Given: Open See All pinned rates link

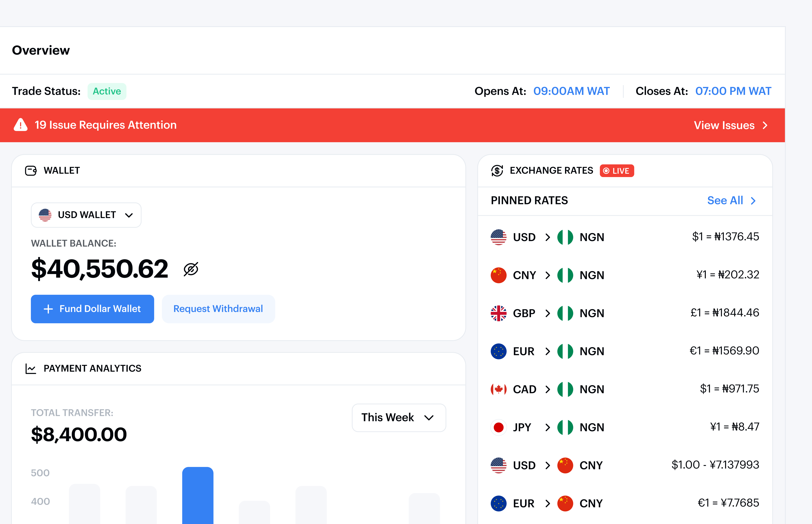Looking at the screenshot, I should tap(732, 201).
